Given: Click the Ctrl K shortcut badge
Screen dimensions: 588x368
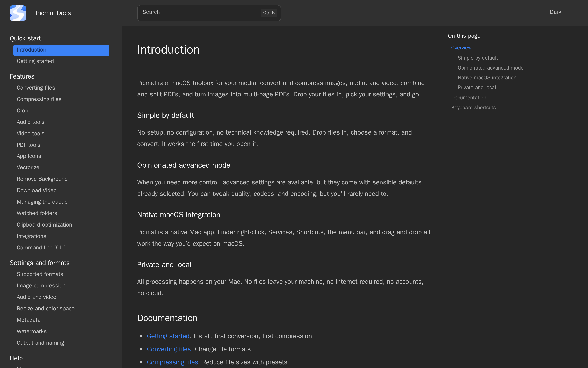Looking at the screenshot, I should [269, 13].
